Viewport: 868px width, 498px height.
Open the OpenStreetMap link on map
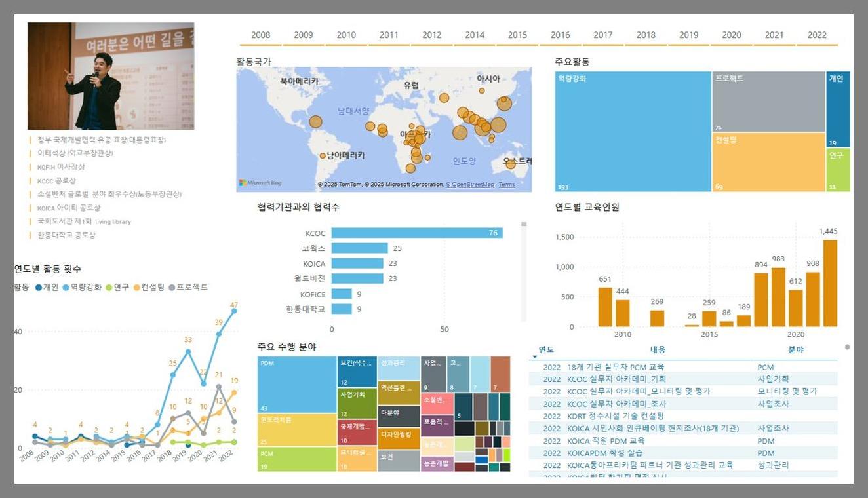pyautogui.click(x=469, y=185)
